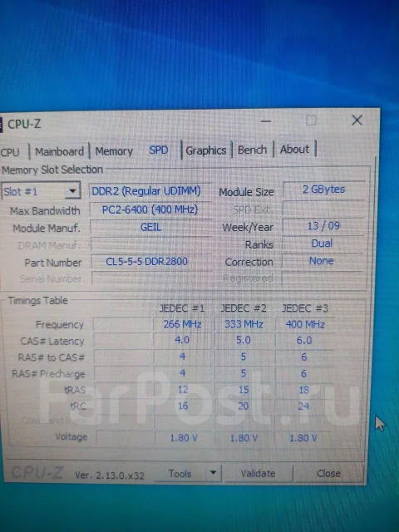399x532 pixels.
Task: Switch to the Memory tab
Action: [114, 151]
